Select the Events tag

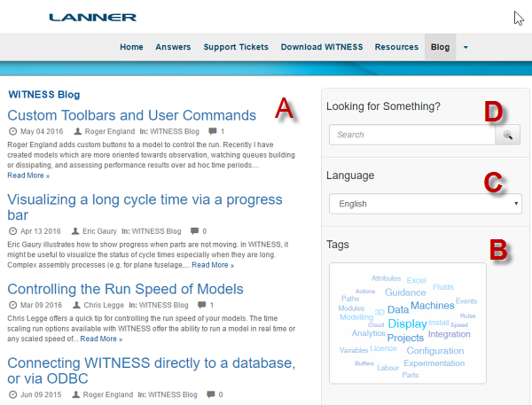[466, 300]
